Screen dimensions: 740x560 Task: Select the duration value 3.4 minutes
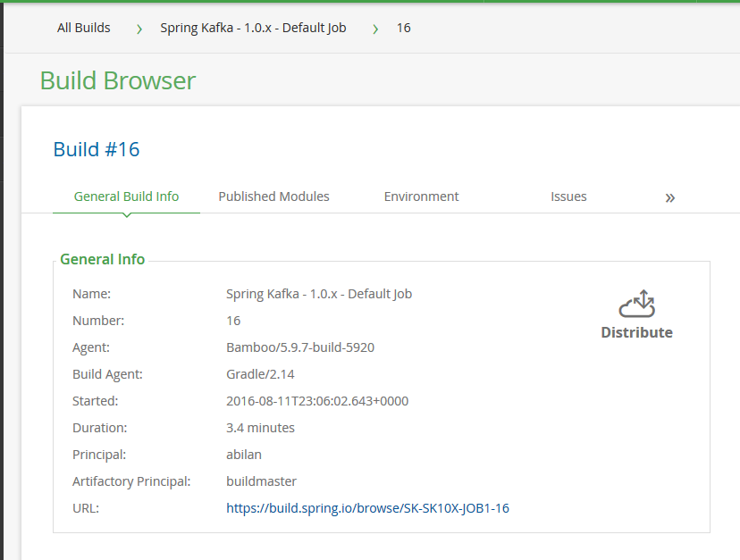(x=260, y=428)
